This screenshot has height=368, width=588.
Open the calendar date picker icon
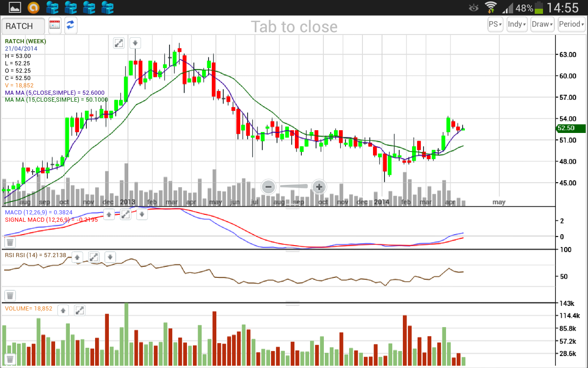[55, 25]
